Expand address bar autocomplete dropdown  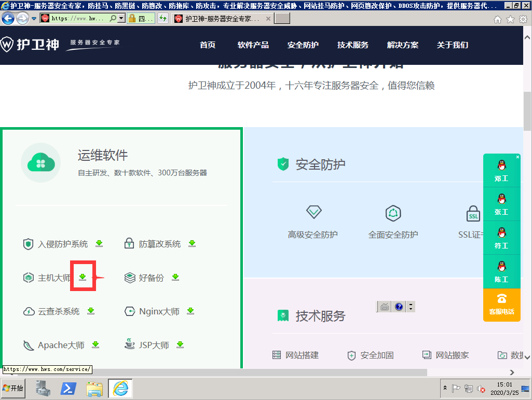click(121, 19)
